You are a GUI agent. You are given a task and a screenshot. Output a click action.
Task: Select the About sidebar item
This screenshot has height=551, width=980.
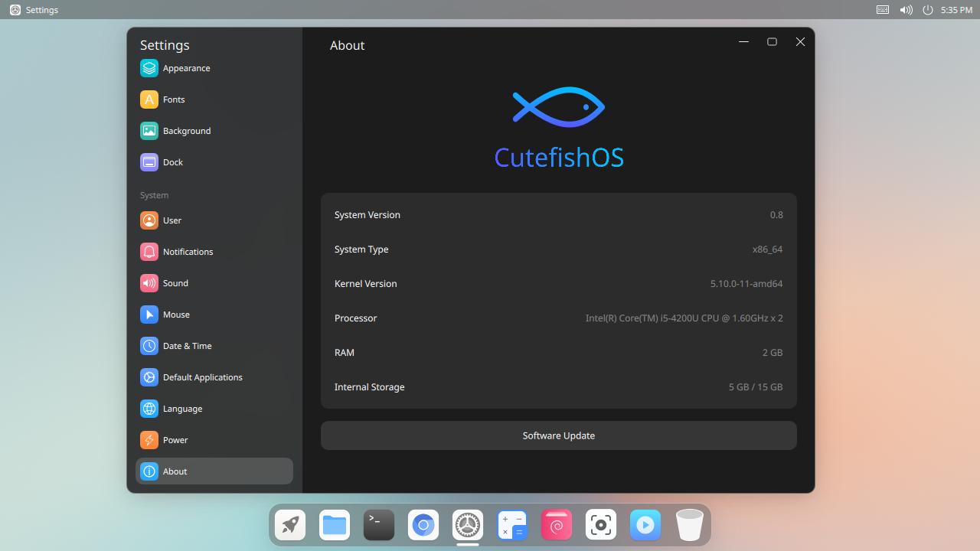tap(214, 471)
